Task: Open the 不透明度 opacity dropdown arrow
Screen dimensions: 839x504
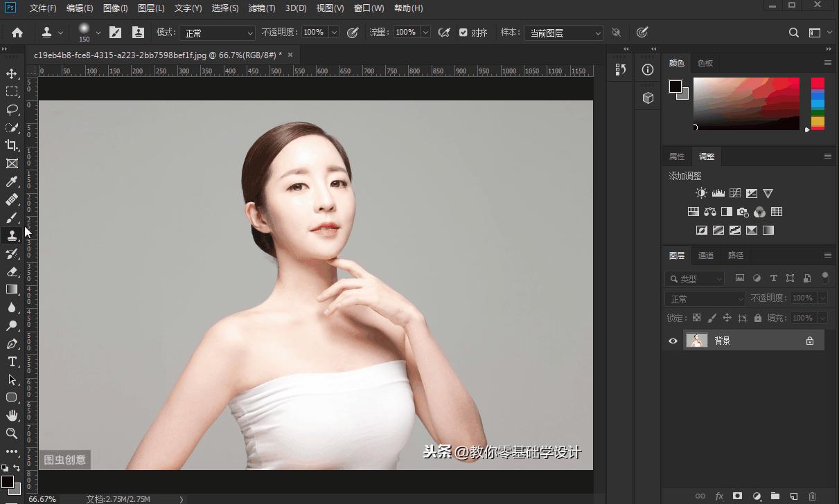Action: pyautogui.click(x=334, y=33)
